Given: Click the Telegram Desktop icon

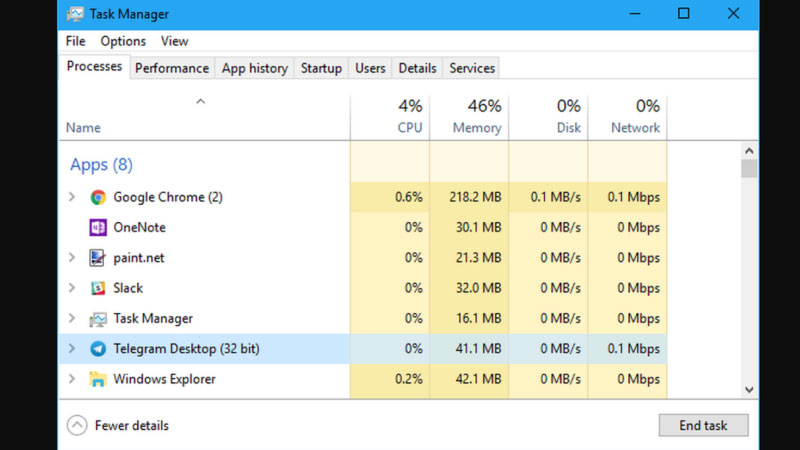Looking at the screenshot, I should (x=98, y=348).
